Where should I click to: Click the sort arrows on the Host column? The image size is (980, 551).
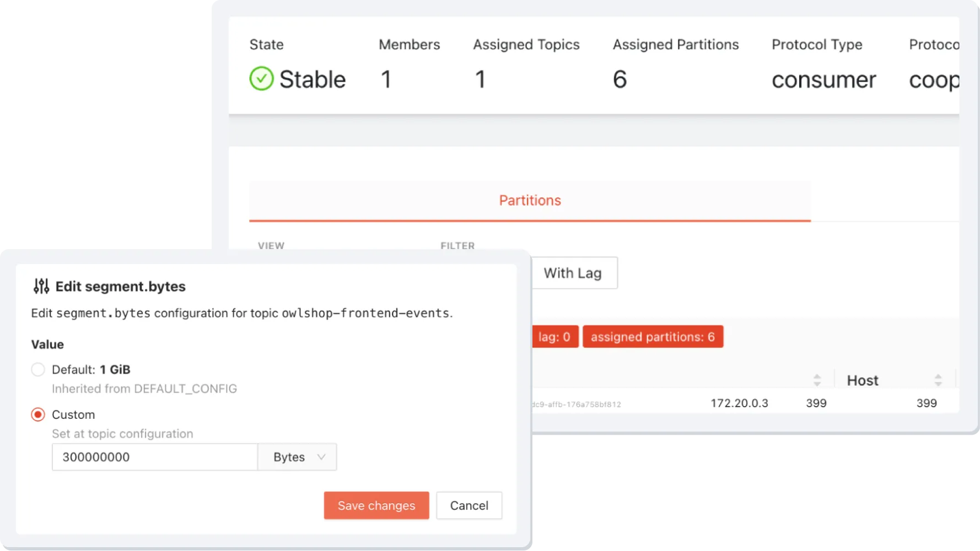937,379
